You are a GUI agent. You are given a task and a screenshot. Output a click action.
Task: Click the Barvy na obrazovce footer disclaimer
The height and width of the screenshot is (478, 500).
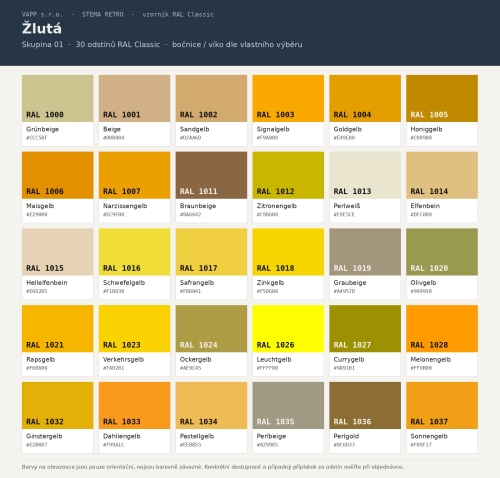click(213, 467)
